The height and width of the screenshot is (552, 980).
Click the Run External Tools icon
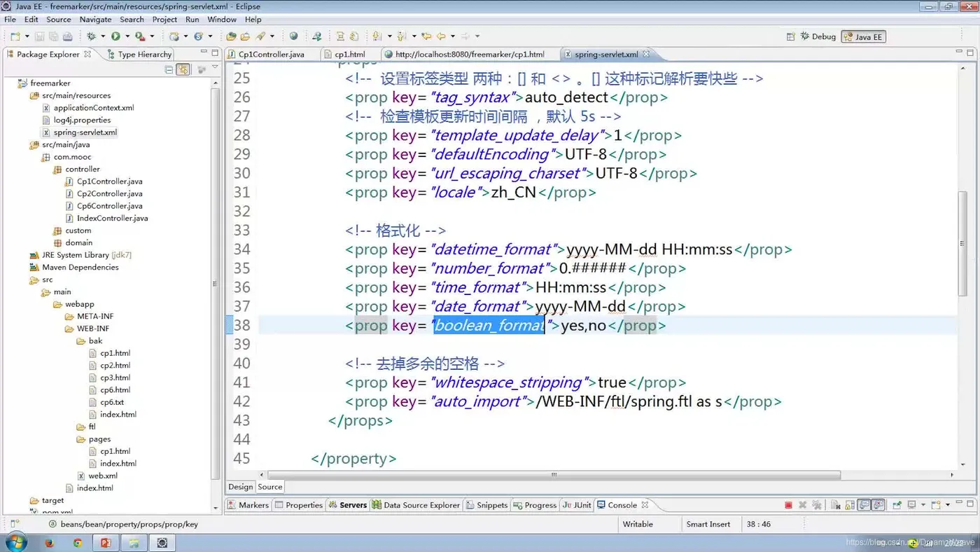[x=140, y=36]
